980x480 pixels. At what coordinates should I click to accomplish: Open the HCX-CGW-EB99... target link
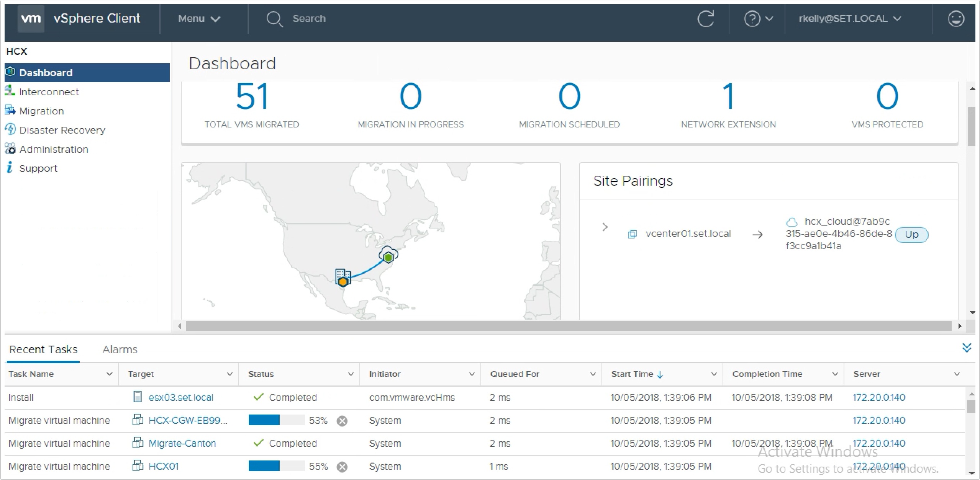188,420
